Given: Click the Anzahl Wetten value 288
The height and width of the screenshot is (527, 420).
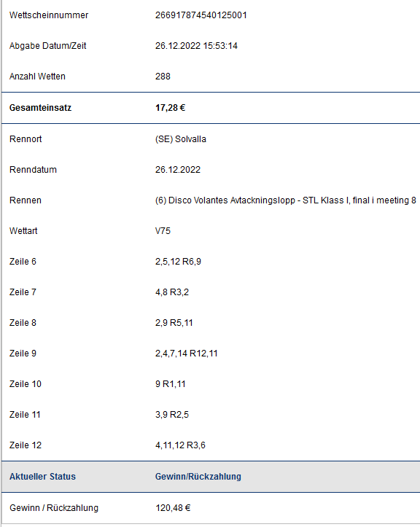Looking at the screenshot, I should pyautogui.click(x=163, y=77).
